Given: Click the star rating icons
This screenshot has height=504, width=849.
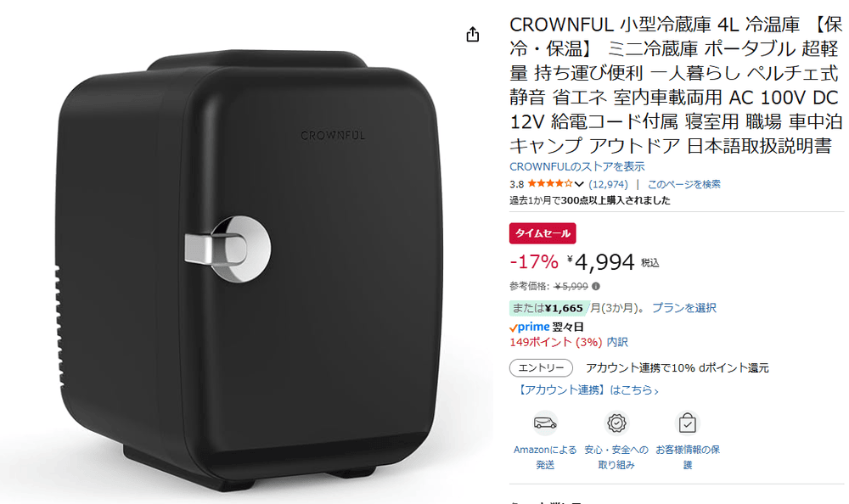Looking at the screenshot, I should click(549, 184).
